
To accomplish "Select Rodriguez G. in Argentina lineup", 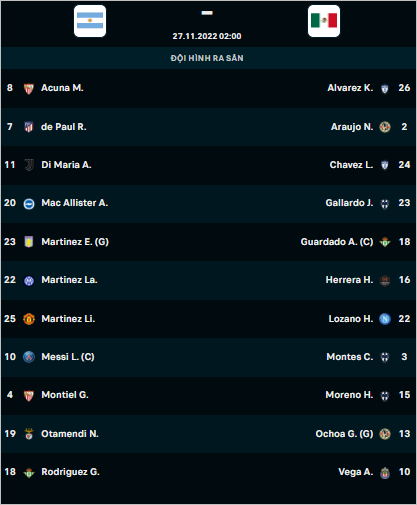I will pos(70,472).
